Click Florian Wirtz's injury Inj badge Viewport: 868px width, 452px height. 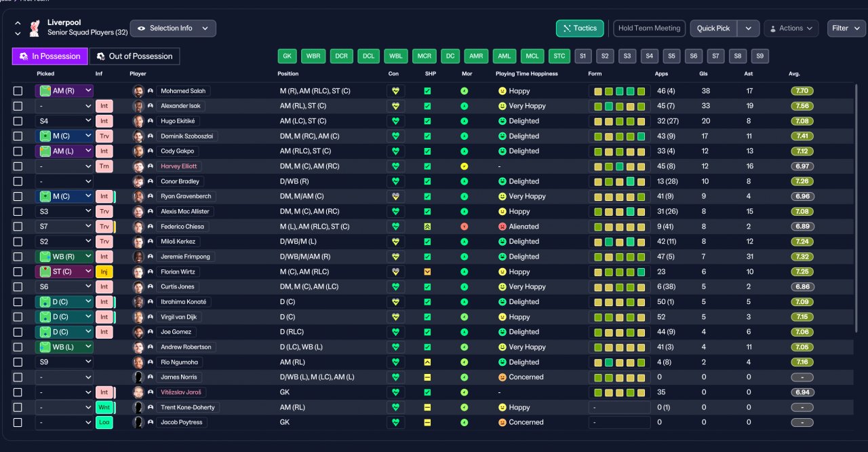click(104, 271)
